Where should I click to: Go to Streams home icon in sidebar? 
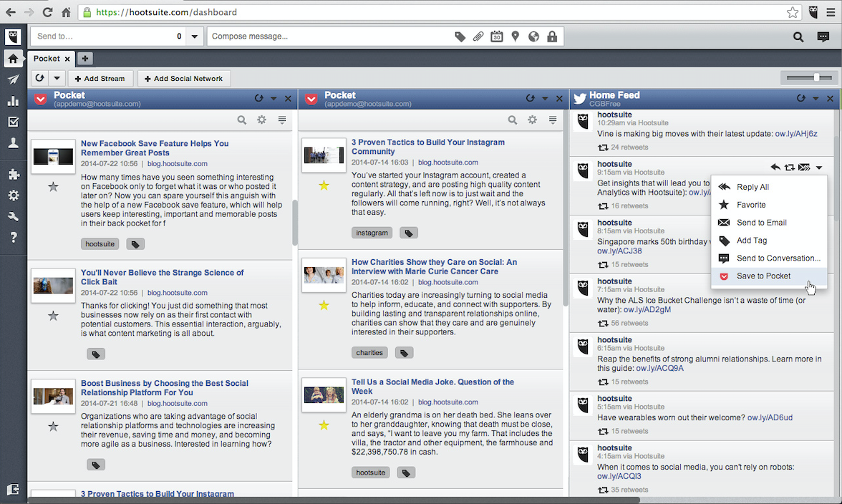13,59
